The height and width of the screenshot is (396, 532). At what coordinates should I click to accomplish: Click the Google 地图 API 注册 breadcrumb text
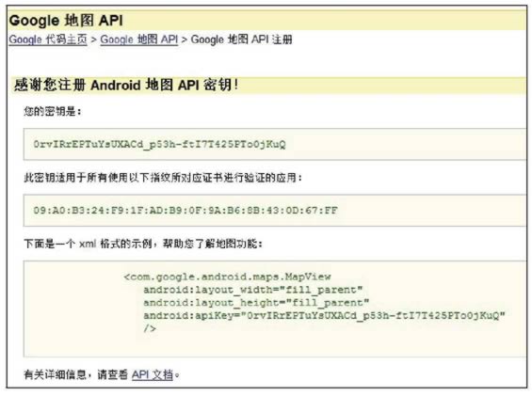click(241, 40)
